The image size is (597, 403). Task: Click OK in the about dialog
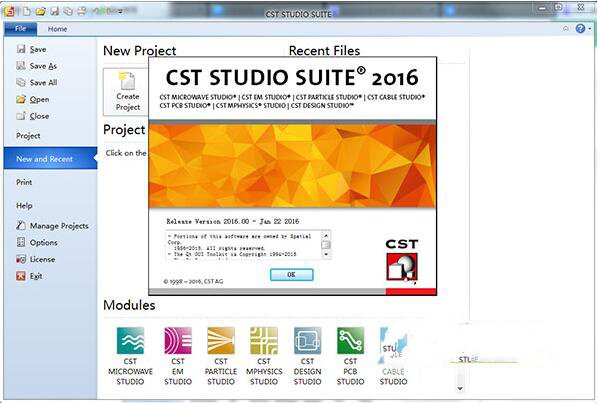tap(291, 274)
